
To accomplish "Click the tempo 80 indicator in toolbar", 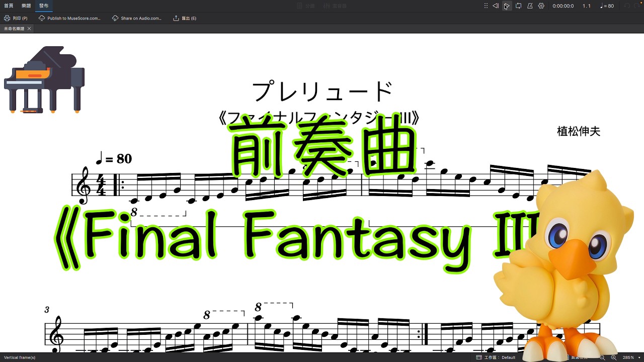I will point(607,6).
